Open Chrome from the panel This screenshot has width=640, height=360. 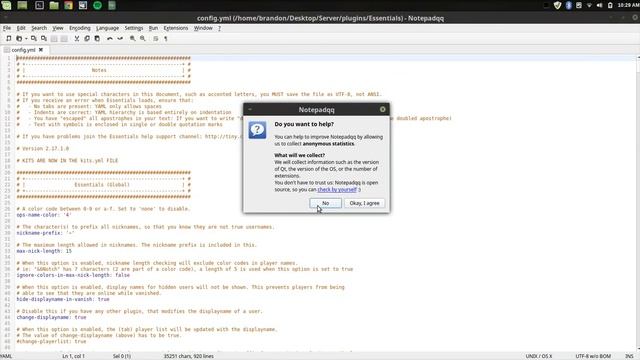[x=68, y=5]
